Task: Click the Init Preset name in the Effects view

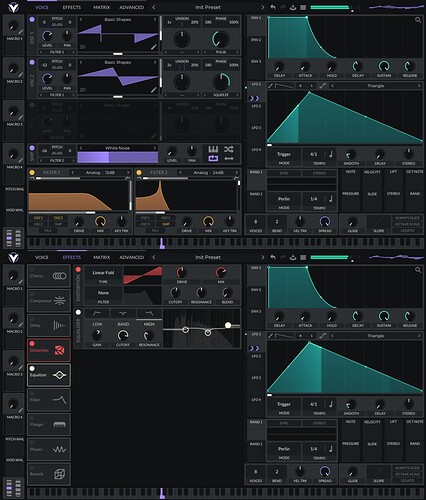Action: tap(208, 257)
